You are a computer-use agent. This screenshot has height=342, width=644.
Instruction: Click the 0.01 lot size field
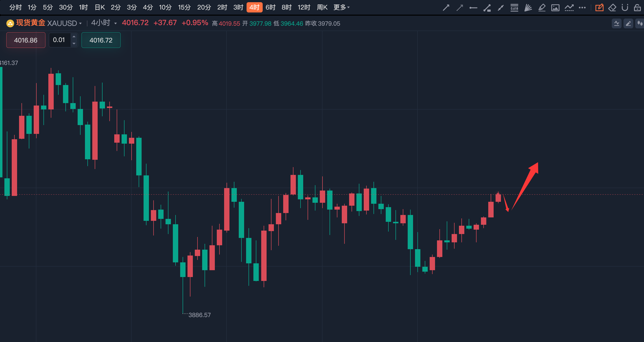59,40
